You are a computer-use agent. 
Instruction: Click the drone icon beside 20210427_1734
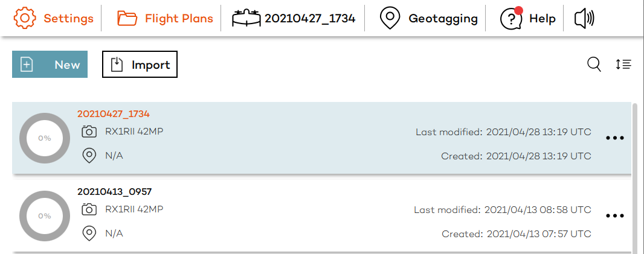246,18
